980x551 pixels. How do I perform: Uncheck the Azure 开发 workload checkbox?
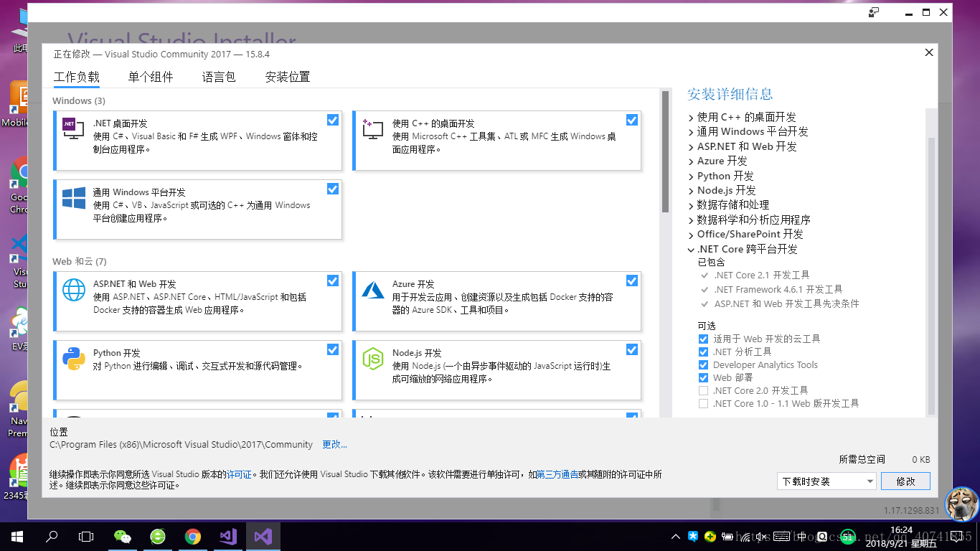click(632, 281)
